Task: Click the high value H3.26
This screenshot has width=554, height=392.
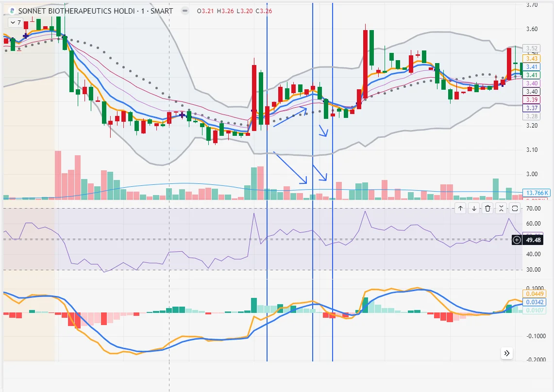Action: 225,11
